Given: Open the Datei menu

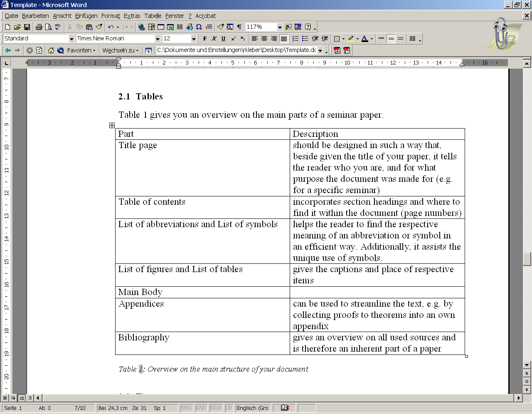Looking at the screenshot, I should tap(12, 16).
